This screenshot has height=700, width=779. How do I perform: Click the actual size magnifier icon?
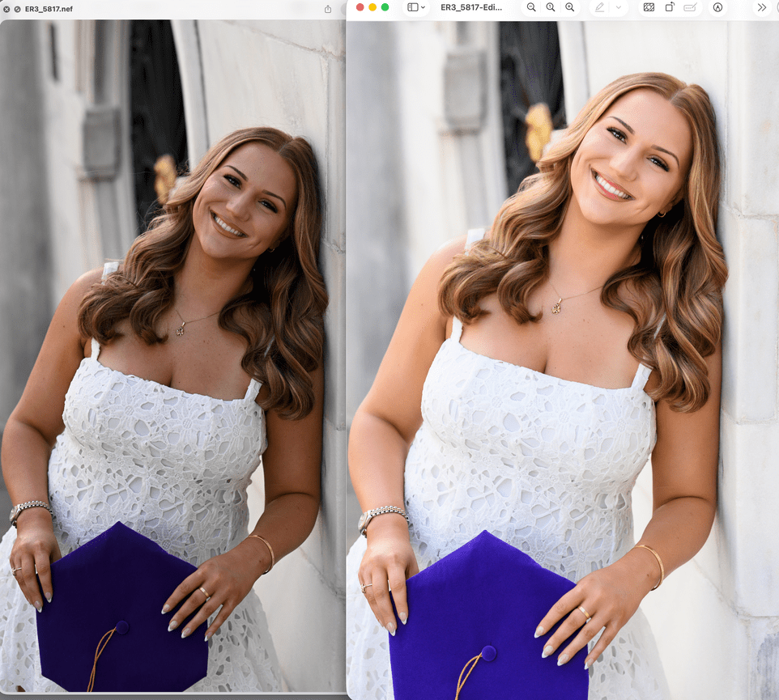click(551, 7)
